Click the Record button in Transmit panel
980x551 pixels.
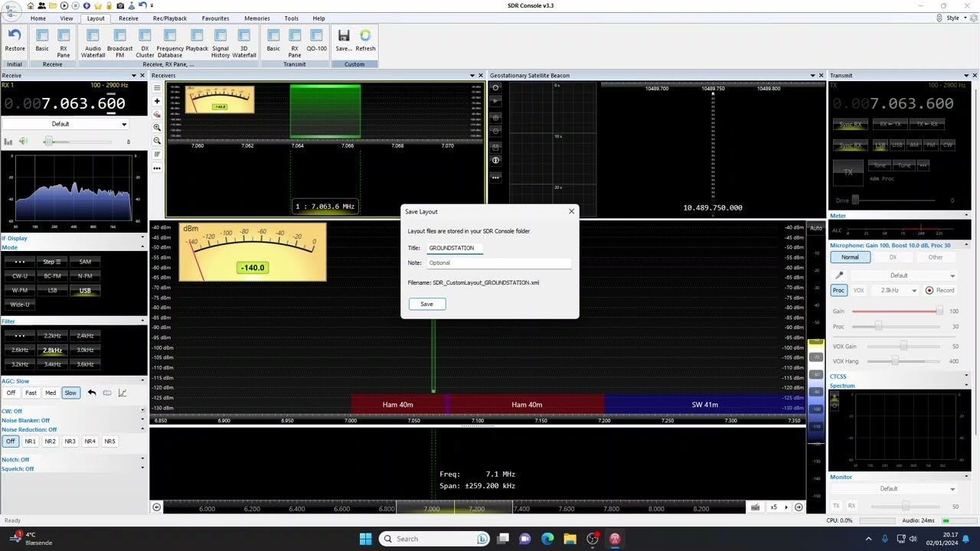(x=939, y=290)
